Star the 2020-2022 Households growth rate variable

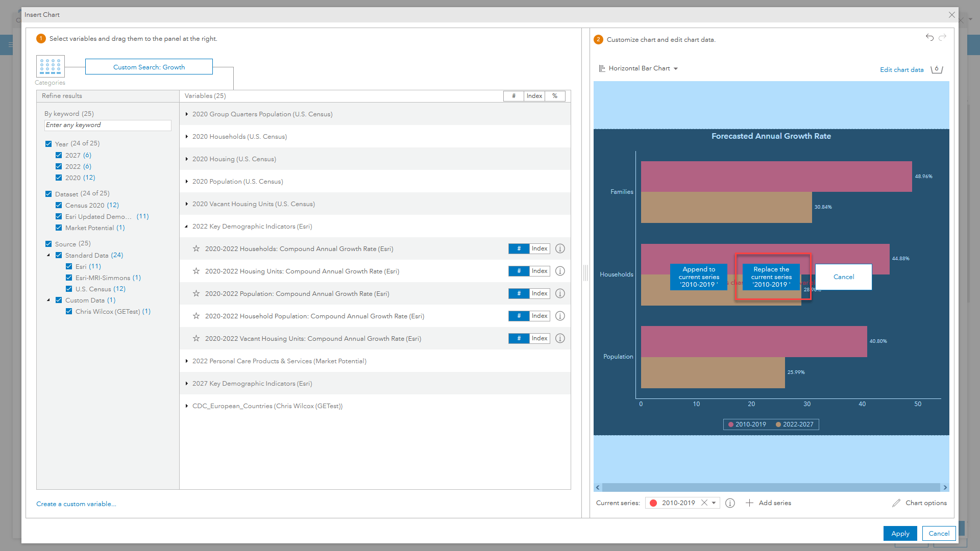click(x=196, y=248)
